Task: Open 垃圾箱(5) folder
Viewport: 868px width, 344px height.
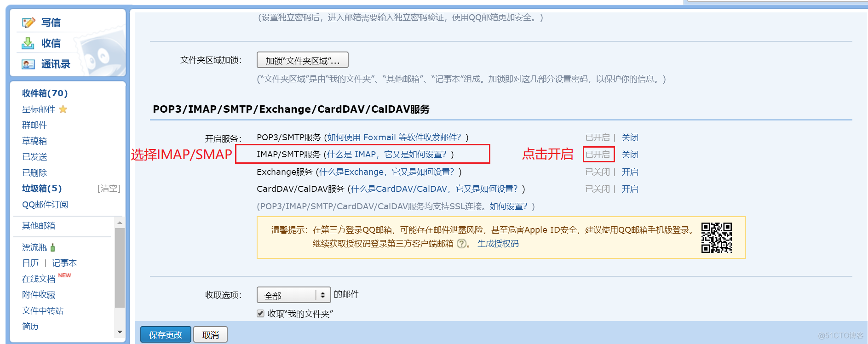Action: pyautogui.click(x=42, y=189)
